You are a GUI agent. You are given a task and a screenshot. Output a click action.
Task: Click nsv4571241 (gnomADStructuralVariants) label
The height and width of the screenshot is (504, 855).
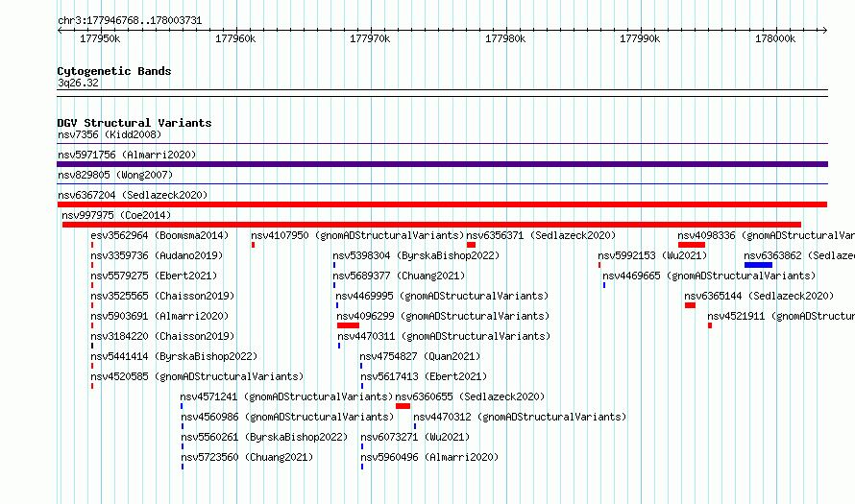pyautogui.click(x=286, y=396)
